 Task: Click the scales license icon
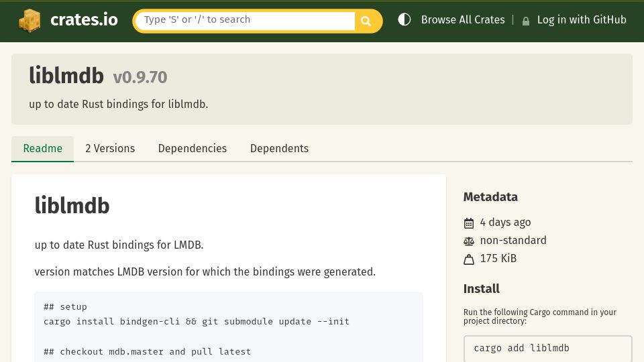click(x=469, y=241)
